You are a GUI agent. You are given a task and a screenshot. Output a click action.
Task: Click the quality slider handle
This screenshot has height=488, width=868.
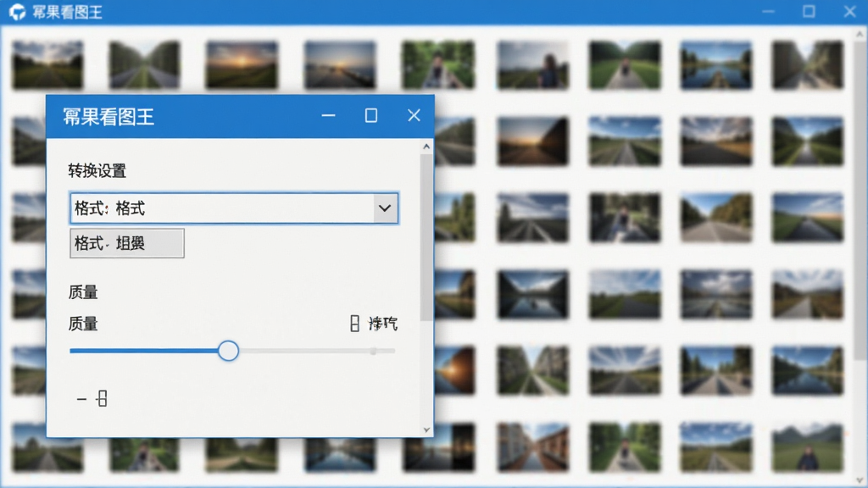tap(228, 351)
